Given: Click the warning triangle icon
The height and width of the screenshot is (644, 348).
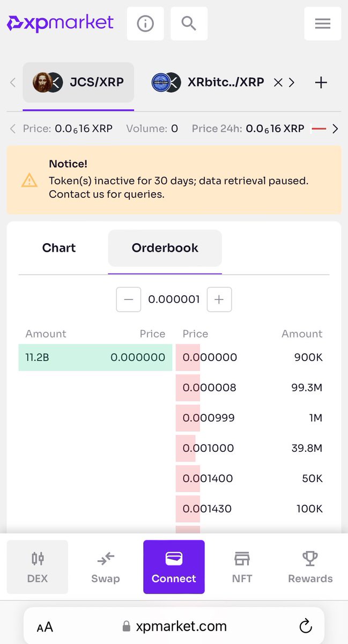Looking at the screenshot, I should [29, 180].
